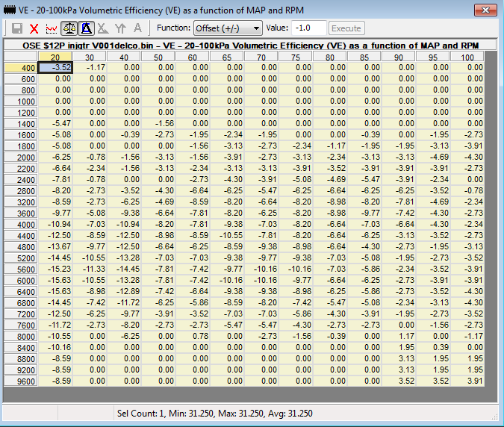Click the -14.45 cell in row 6800
This screenshot has width=504, height=427.
(55, 302)
